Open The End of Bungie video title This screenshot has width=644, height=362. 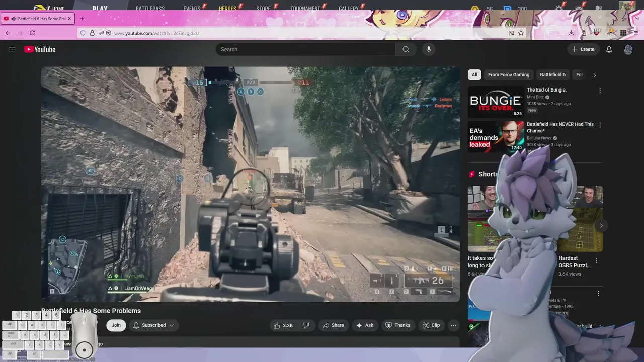pos(546,90)
